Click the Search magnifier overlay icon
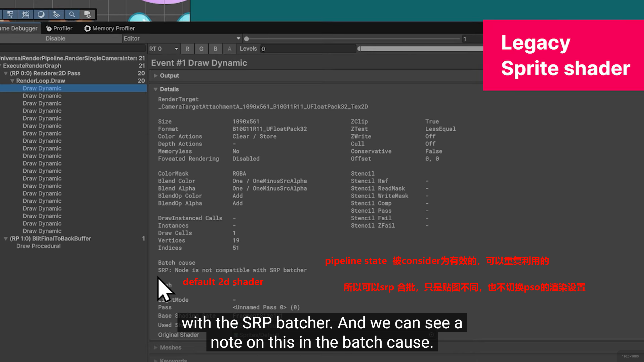 (72, 14)
